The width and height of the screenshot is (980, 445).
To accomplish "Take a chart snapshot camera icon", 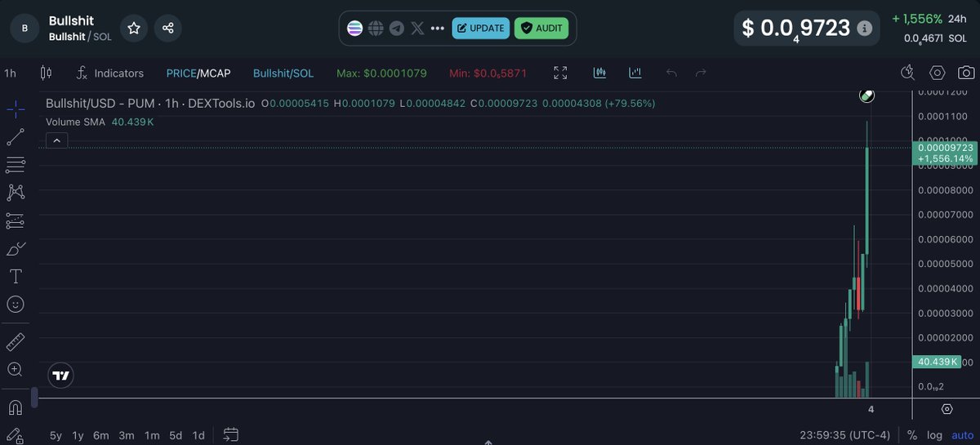I will pyautogui.click(x=966, y=73).
